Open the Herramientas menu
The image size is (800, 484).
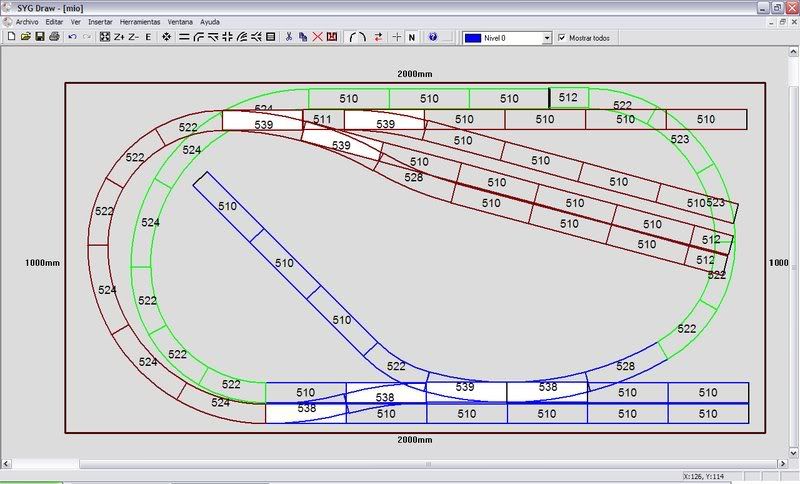pyautogui.click(x=140, y=22)
